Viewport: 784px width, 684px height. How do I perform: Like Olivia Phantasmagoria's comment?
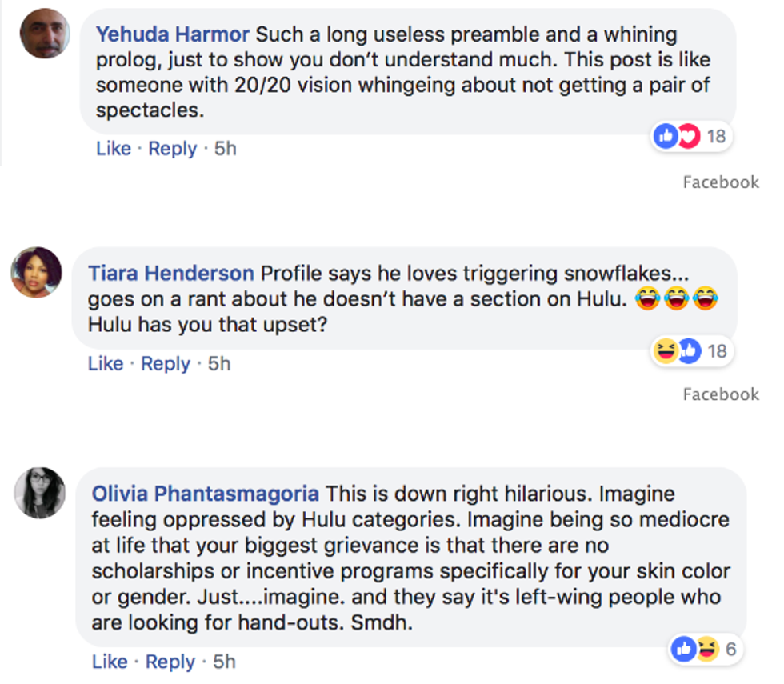point(110,662)
